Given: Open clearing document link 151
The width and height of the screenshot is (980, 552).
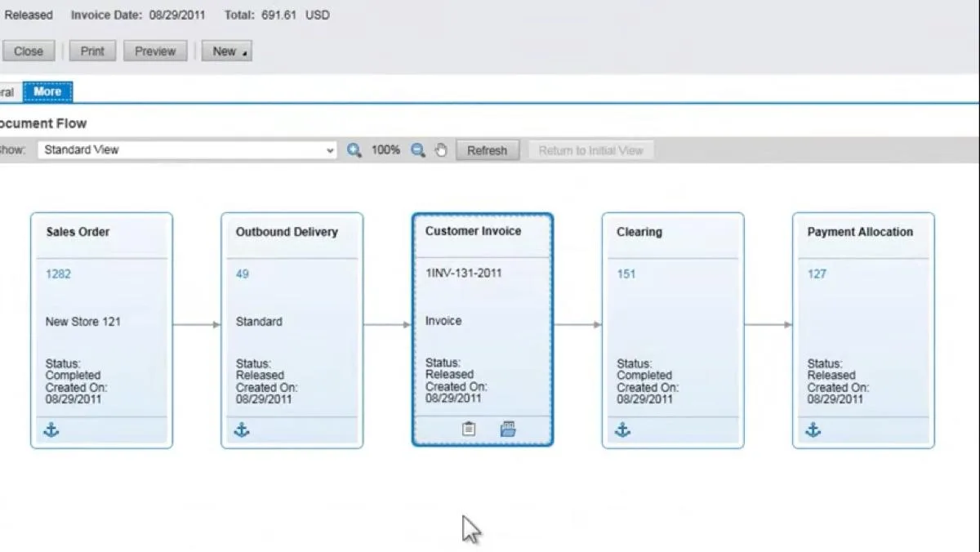Looking at the screenshot, I should tap(626, 274).
